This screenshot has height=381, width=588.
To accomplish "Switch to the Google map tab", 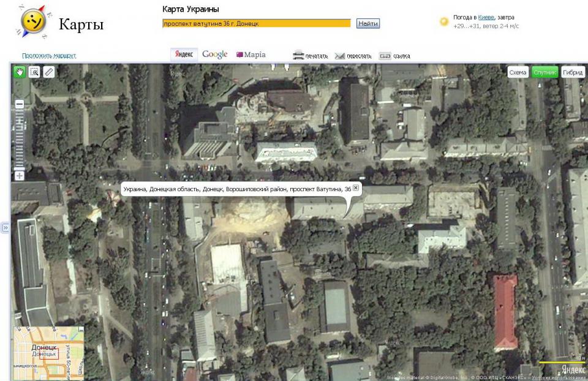I will 214,55.
